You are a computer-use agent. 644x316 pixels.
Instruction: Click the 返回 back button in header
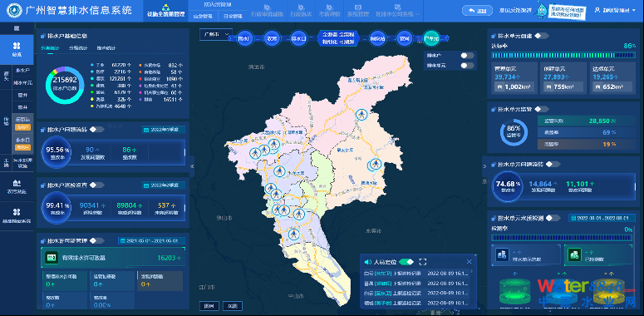point(477,10)
